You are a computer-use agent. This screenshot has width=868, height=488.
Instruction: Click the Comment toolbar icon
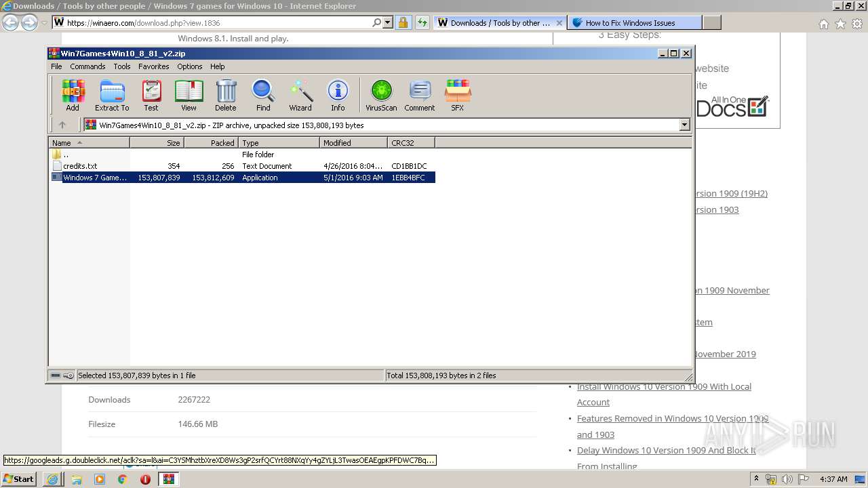coord(420,95)
